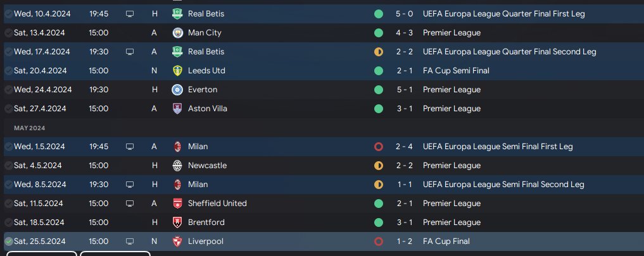Click the Aston Villa club crest
This screenshot has width=644, height=256.
[x=177, y=109]
